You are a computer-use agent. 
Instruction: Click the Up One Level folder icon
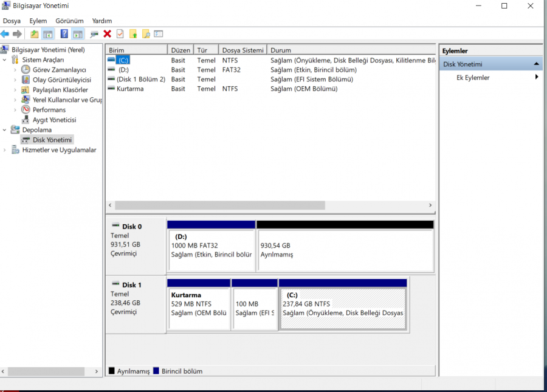[x=35, y=34]
